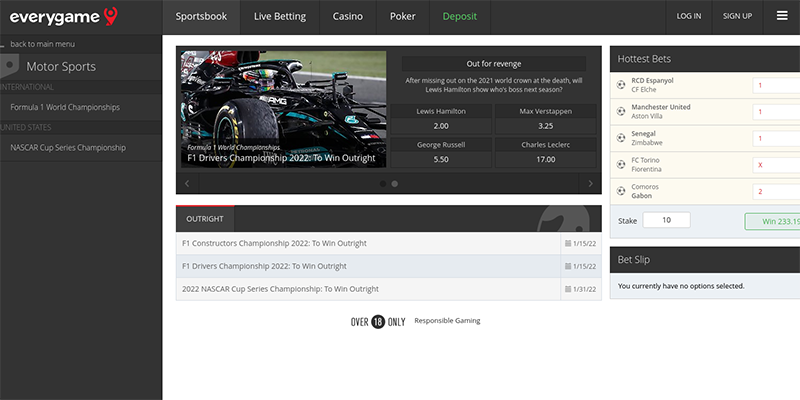Select the second carousel dot

[394, 184]
